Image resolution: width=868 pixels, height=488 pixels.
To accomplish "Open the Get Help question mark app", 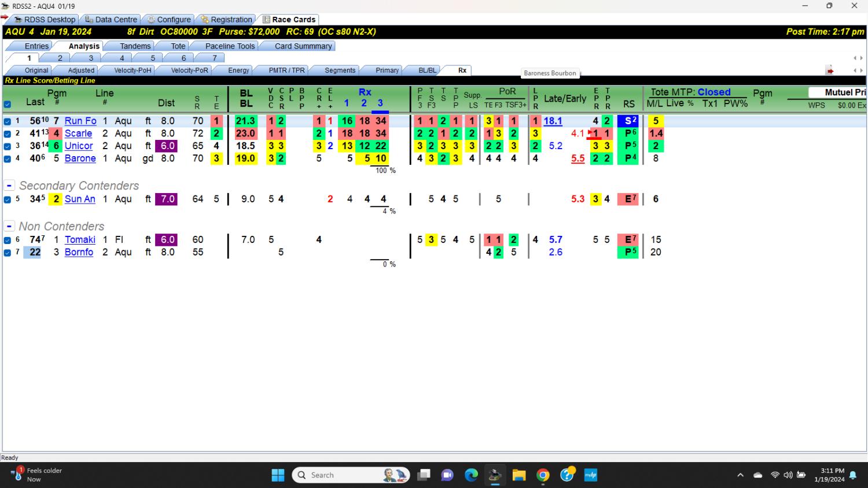I will [567, 475].
